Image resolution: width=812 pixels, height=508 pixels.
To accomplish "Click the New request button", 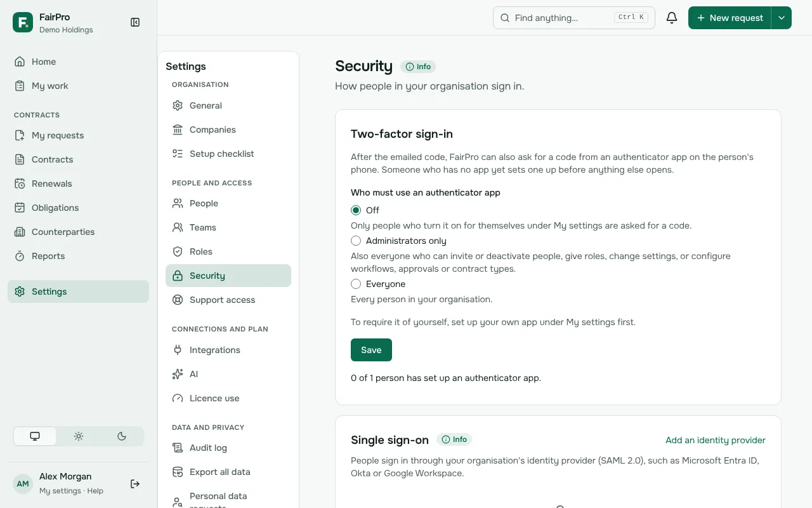I will coord(730,18).
